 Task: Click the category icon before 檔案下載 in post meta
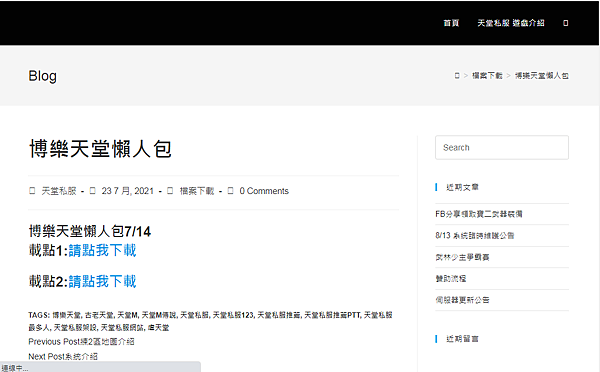tap(170, 191)
